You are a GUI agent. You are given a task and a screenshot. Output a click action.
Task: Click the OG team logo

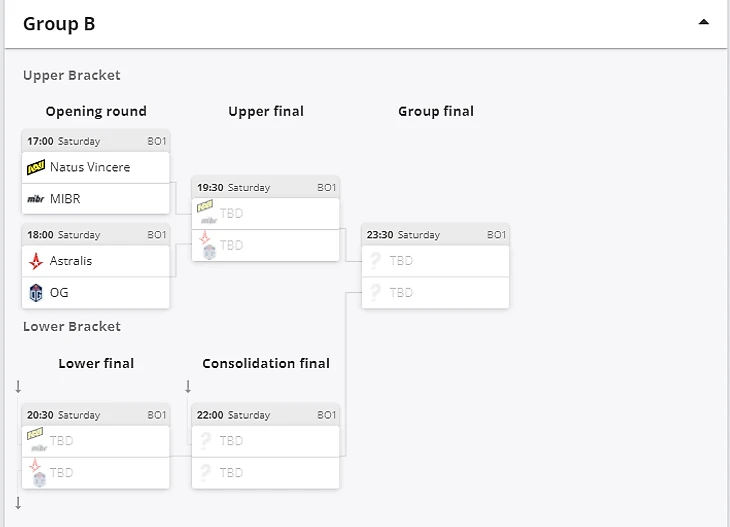36,293
